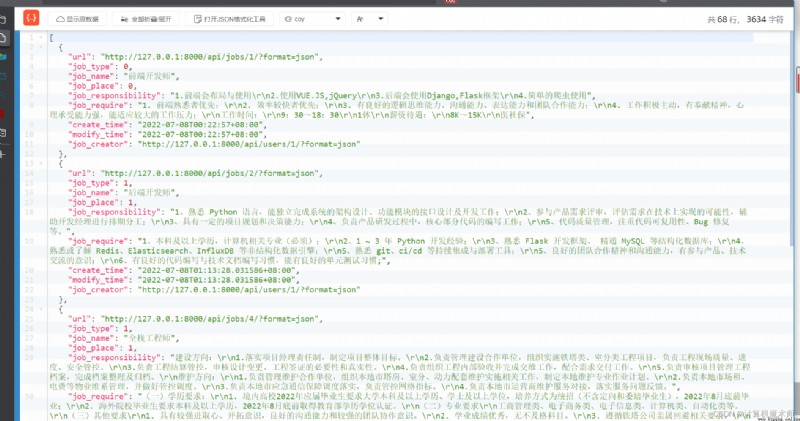Click the modify_time key on line 10
Image resolution: width=800 pixels, height=421 pixels.
[98, 134]
